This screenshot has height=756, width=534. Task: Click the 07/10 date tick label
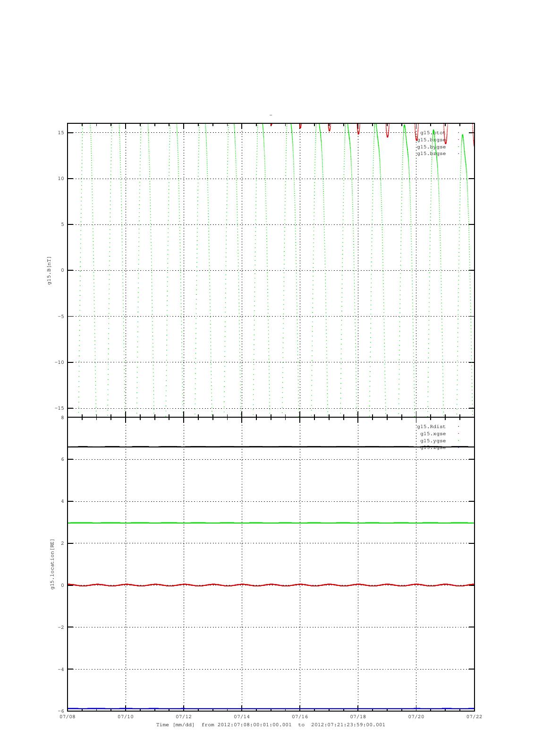coord(126,717)
